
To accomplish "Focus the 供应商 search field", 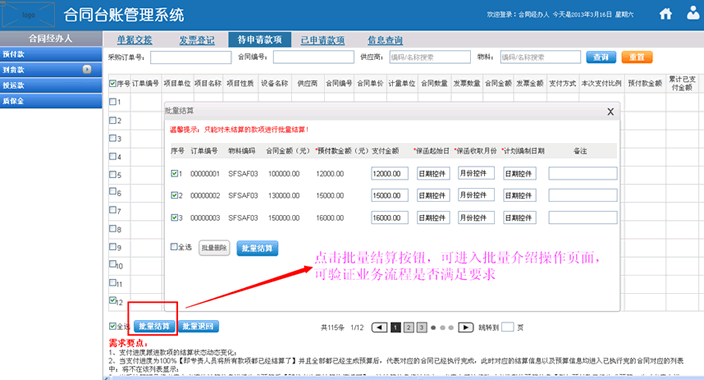I will click(430, 57).
